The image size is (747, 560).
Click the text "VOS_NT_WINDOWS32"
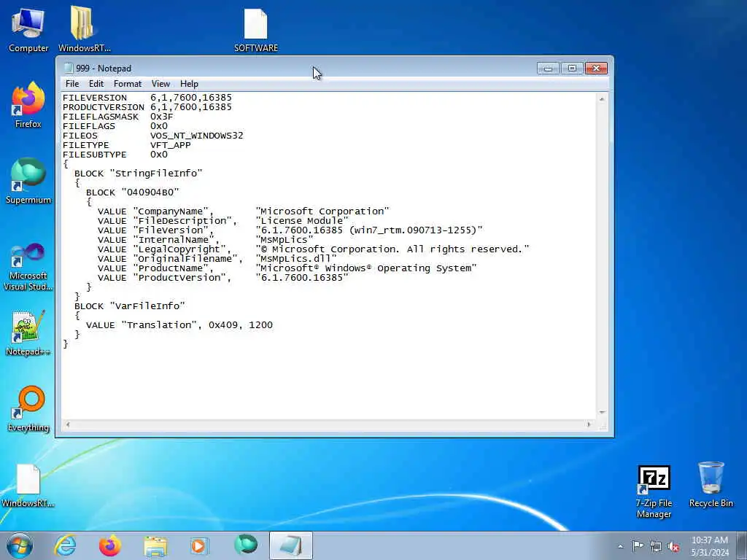tap(197, 136)
